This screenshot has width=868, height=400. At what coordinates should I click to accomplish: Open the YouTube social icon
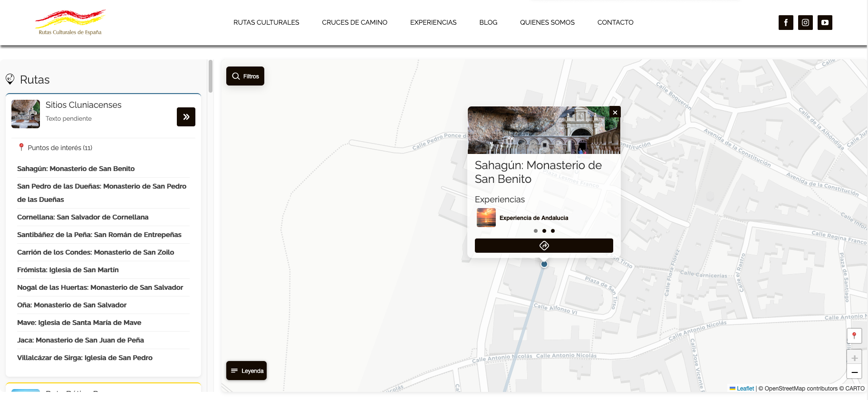(825, 22)
